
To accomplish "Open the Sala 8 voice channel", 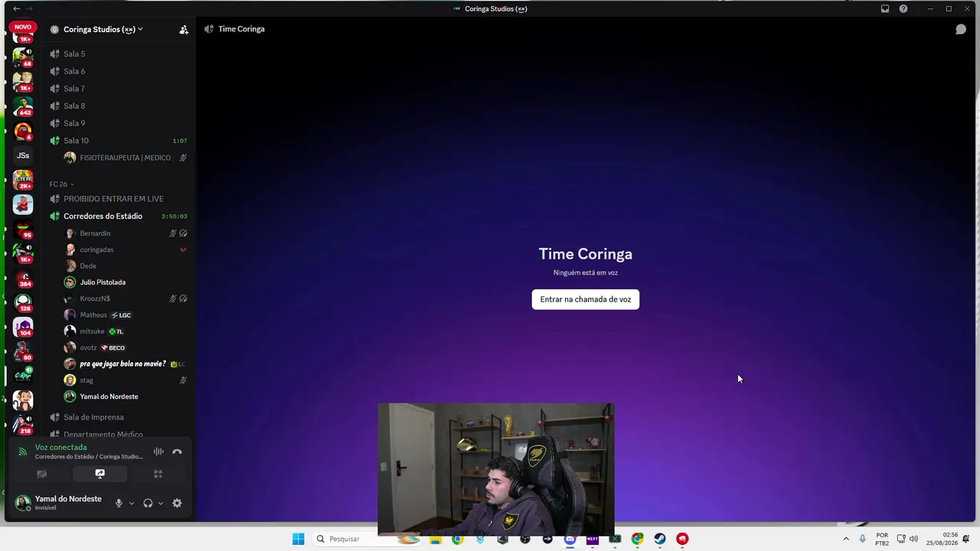I will (119, 106).
